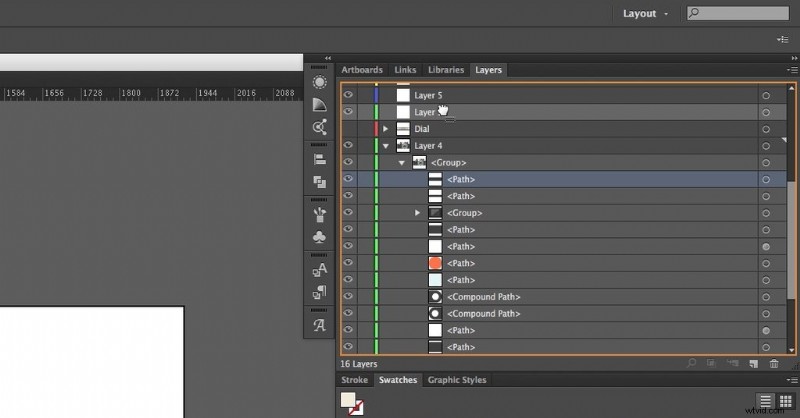Switch to the Libraries tab
Screen dimensions: 800x418
click(446, 70)
